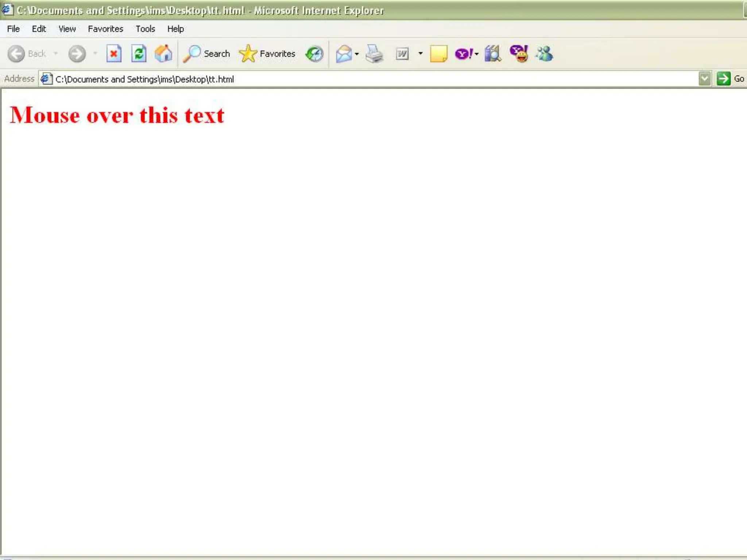
Task: Click the Stop loading red X icon
Action: [x=114, y=54]
